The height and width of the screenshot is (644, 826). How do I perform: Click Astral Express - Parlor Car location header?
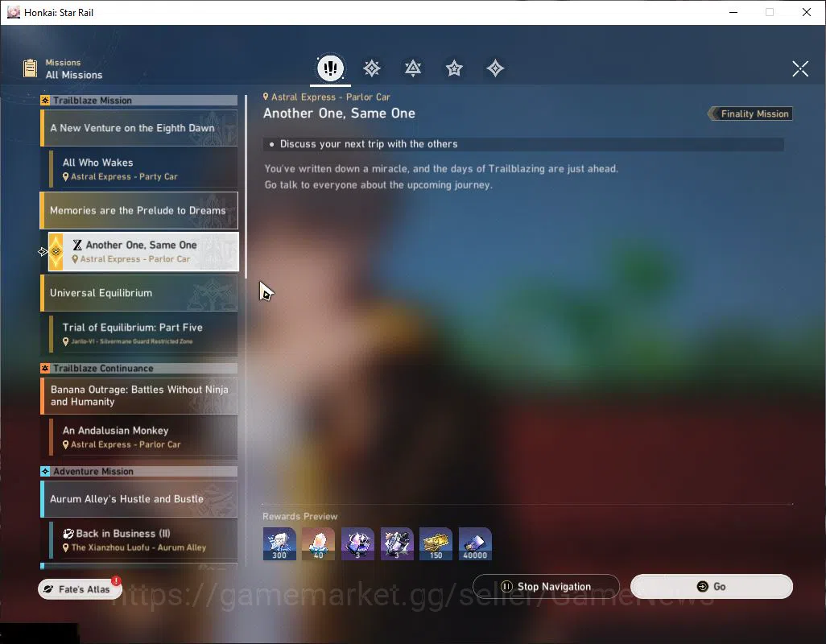pyautogui.click(x=327, y=97)
